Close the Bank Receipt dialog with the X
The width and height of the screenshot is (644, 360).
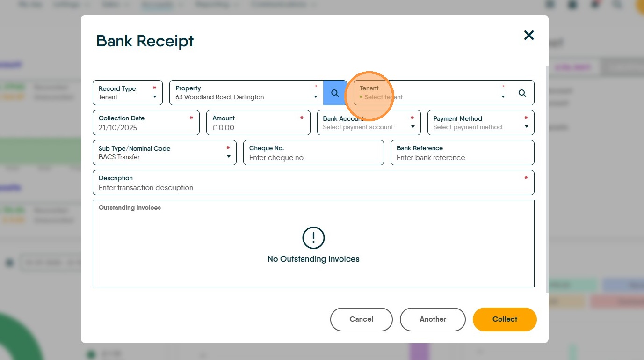(528, 35)
